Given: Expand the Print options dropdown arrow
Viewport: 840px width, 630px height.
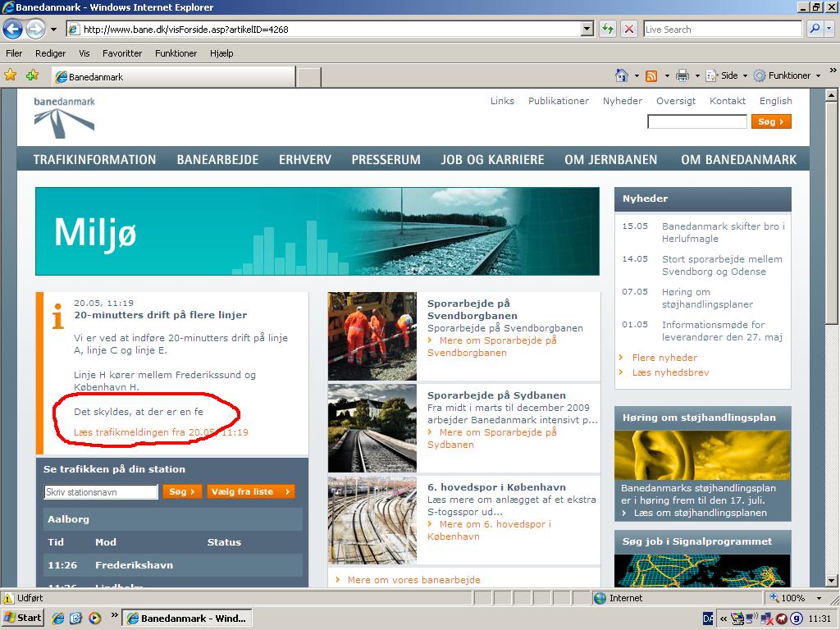Looking at the screenshot, I should click(697, 75).
